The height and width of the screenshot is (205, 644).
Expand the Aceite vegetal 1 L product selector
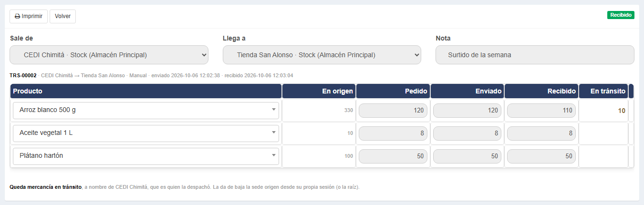(x=146, y=133)
